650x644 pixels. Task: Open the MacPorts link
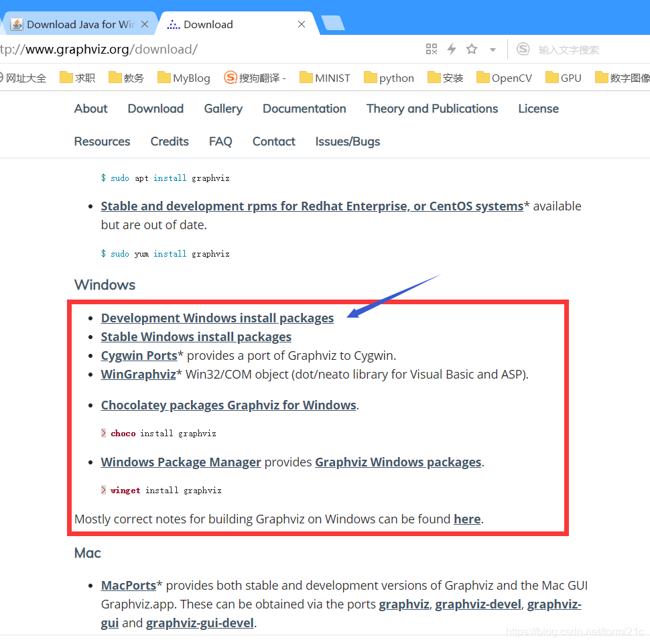(x=129, y=586)
